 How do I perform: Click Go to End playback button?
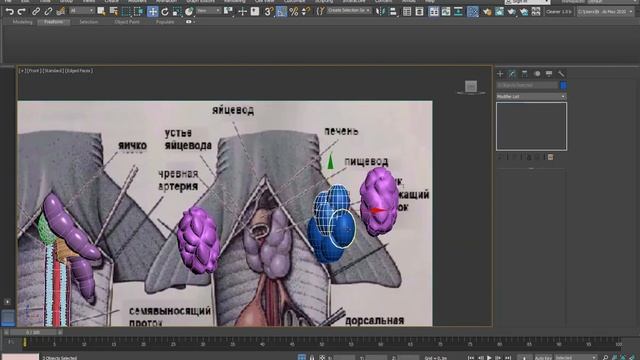[507, 358]
